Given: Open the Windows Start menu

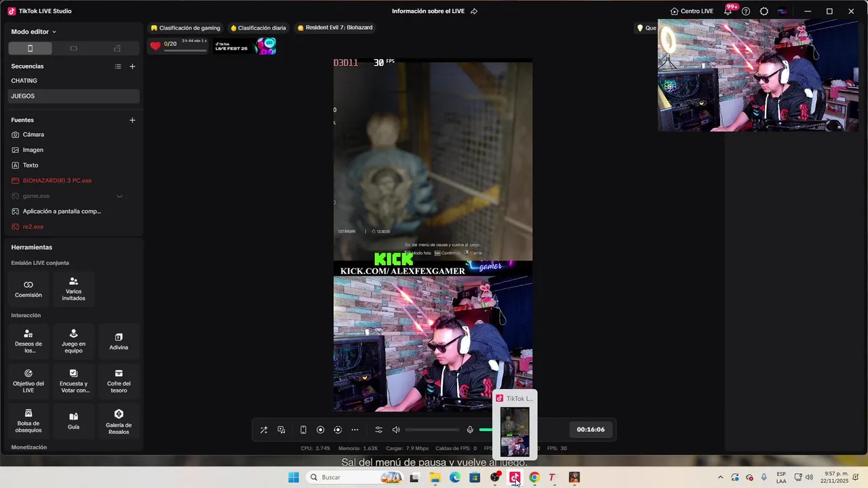Looking at the screenshot, I should click(x=294, y=478).
